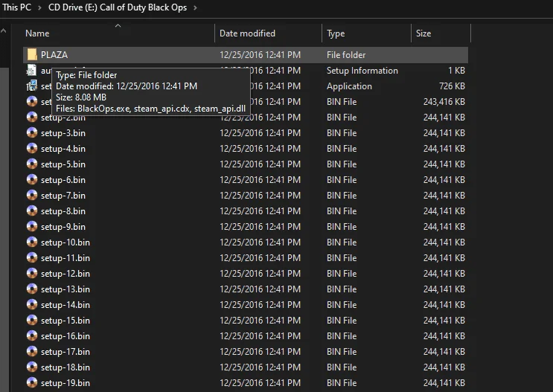Screen dimensions: 553x392
Task: Sort by the Type column header
Action: click(336, 33)
